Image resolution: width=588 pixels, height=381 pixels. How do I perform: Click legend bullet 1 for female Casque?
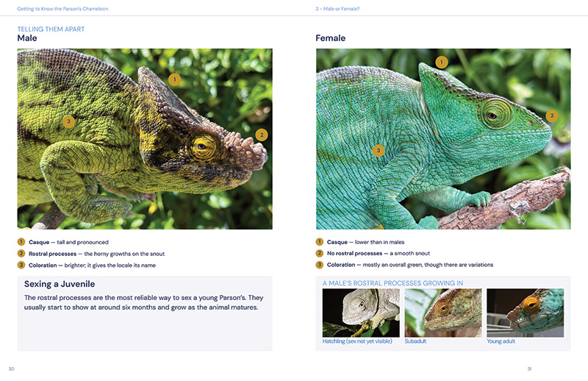pyautogui.click(x=320, y=242)
